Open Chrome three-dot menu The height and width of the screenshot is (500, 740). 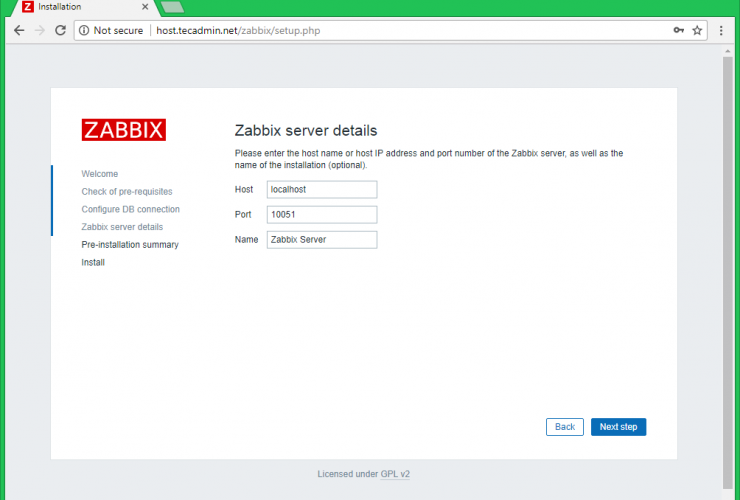[x=721, y=30]
